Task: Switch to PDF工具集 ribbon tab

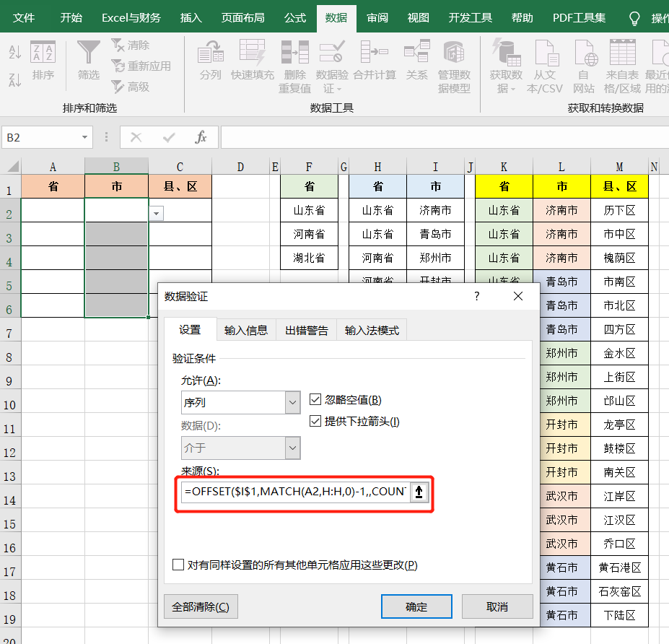Action: click(579, 17)
